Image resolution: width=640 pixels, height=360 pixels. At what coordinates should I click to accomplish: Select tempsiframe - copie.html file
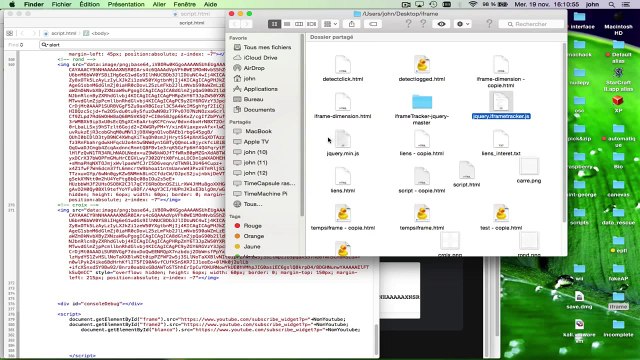coord(342,217)
